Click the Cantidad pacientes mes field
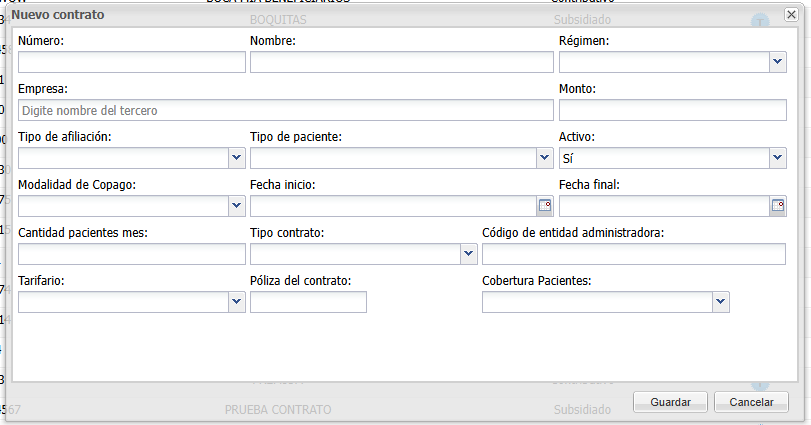 click(131, 254)
